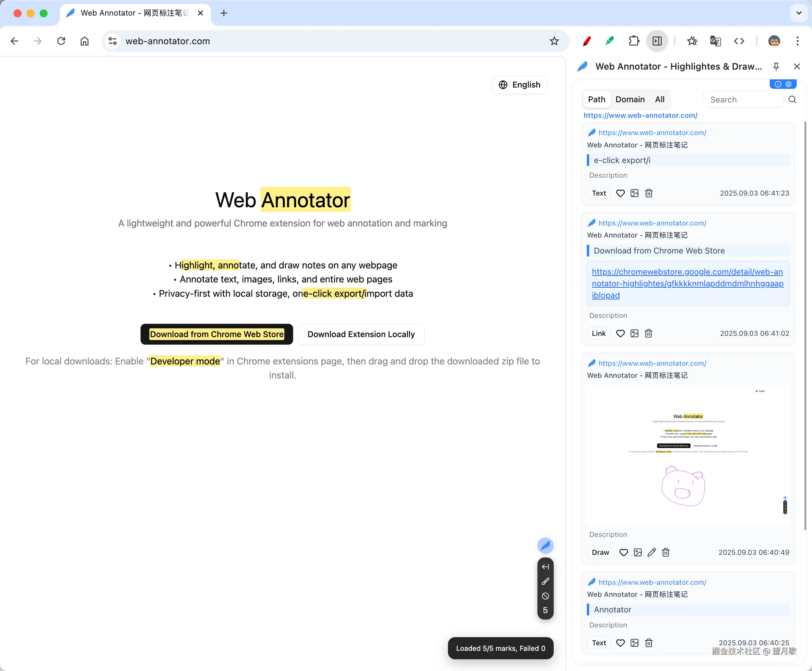Click Download Extension Locally button
Viewport: 812px width, 671px height.
click(361, 334)
